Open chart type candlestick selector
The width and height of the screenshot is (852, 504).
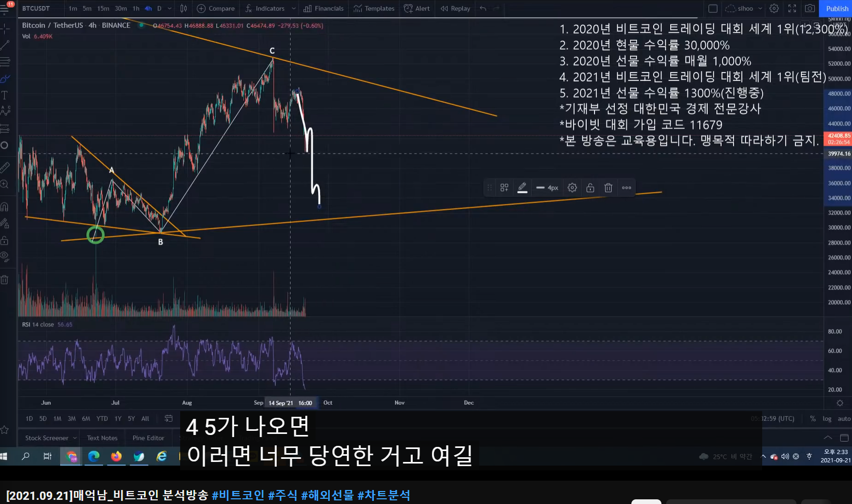coord(183,8)
